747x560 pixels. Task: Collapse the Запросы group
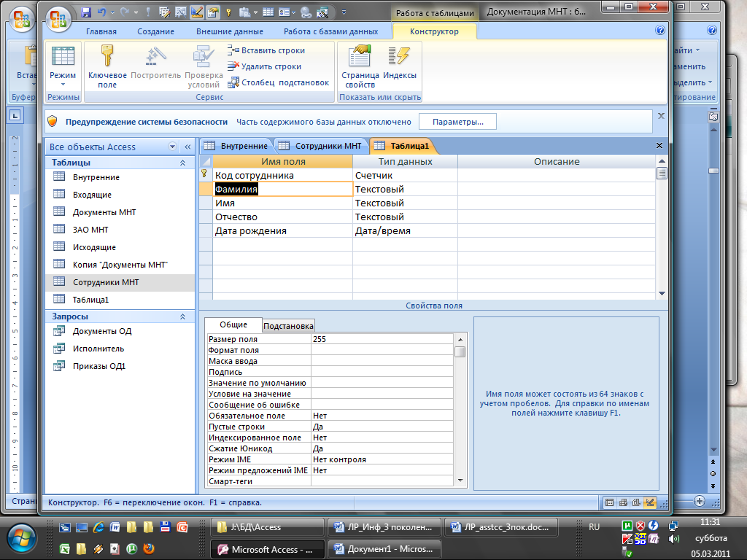click(x=182, y=316)
